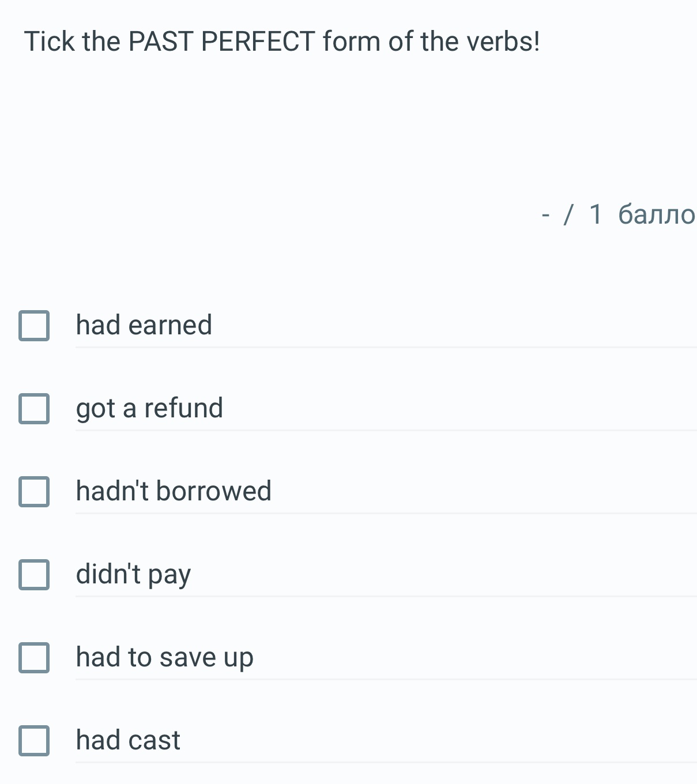Choose the 'hadn't borrowed' option text
Screen dimensions: 697x784
174,491
